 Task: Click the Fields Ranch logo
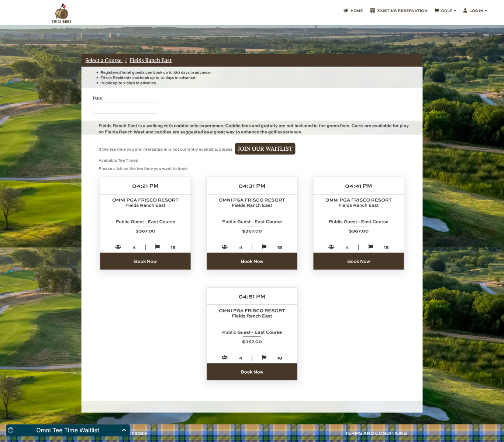click(62, 13)
